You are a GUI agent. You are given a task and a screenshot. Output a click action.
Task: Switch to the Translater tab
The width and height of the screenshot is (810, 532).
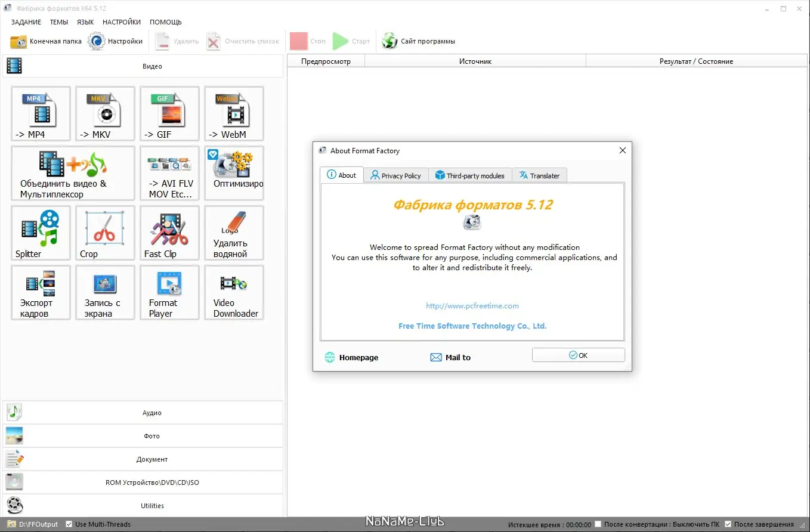coord(539,175)
